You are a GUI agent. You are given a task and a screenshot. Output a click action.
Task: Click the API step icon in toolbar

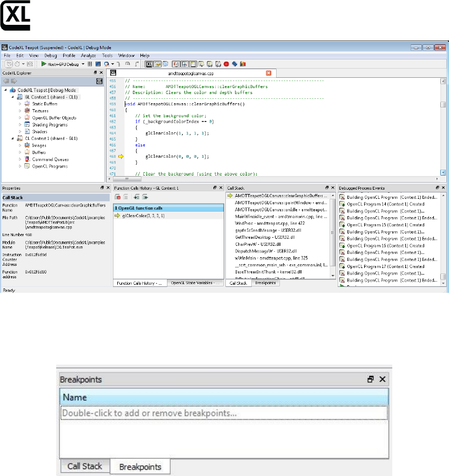[106, 64]
